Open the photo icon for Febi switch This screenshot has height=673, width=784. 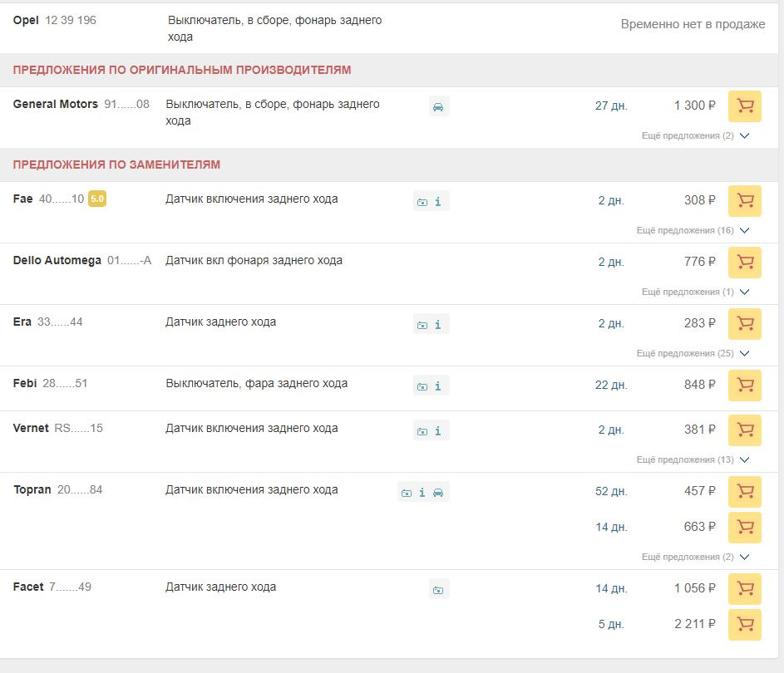point(422,386)
